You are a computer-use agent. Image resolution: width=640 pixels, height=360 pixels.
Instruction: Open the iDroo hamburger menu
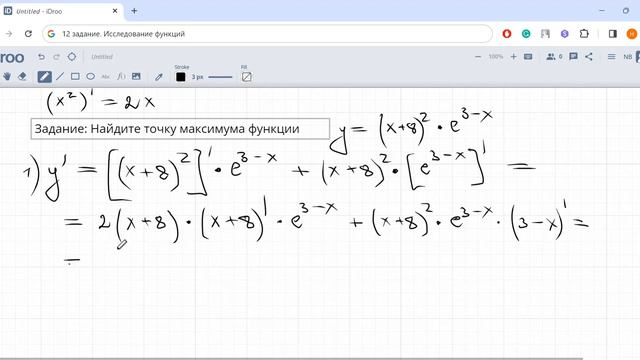[x=611, y=57]
